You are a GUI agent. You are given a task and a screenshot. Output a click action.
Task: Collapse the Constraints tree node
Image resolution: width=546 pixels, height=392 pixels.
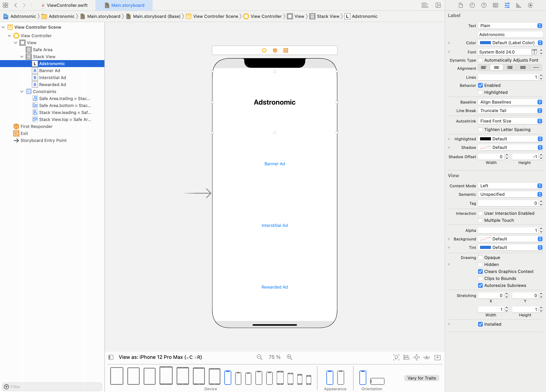[22, 92]
